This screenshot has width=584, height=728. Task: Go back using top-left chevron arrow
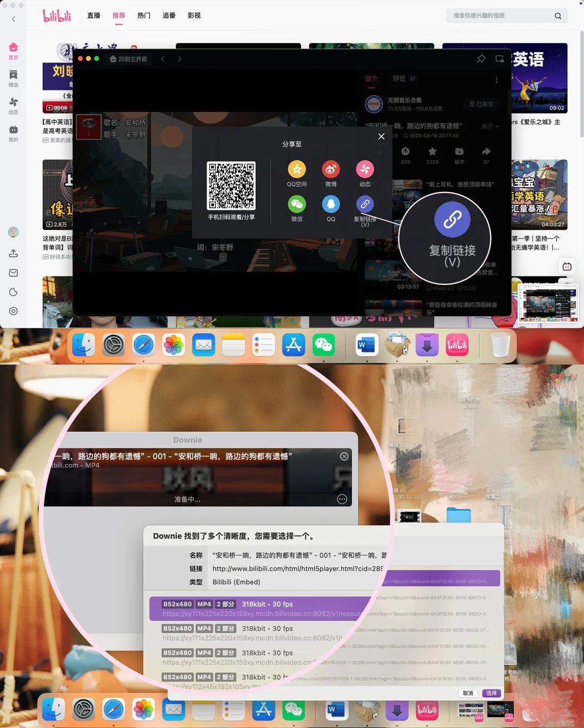coord(14,19)
